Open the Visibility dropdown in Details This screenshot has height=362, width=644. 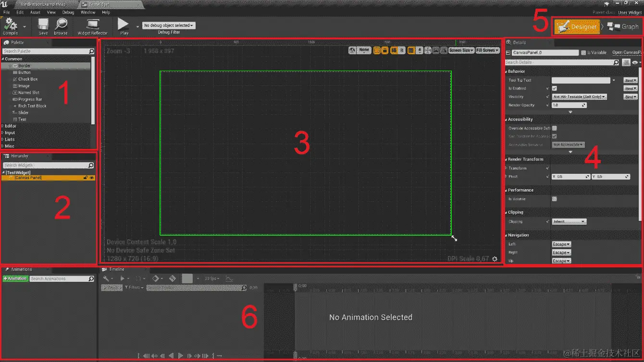point(580,97)
